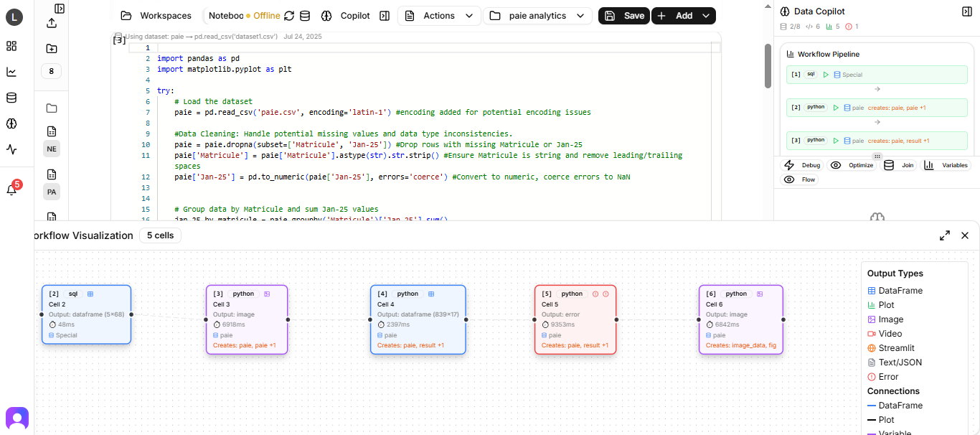Image resolution: width=980 pixels, height=435 pixels.
Task: Select Cell 5 error node in Workflow Visualization
Action: [575, 319]
